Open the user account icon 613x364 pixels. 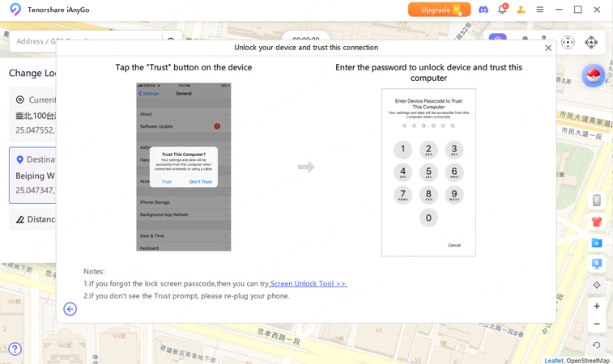[x=521, y=10]
